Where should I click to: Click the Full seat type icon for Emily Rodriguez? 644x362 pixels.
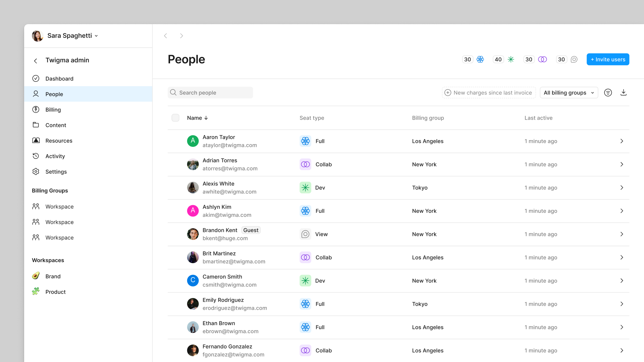coord(305,304)
